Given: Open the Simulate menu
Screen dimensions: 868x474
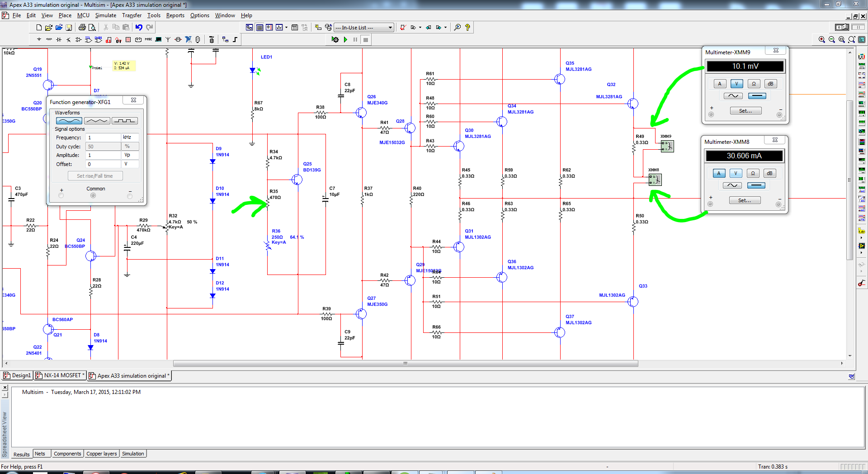Looking at the screenshot, I should (105, 15).
